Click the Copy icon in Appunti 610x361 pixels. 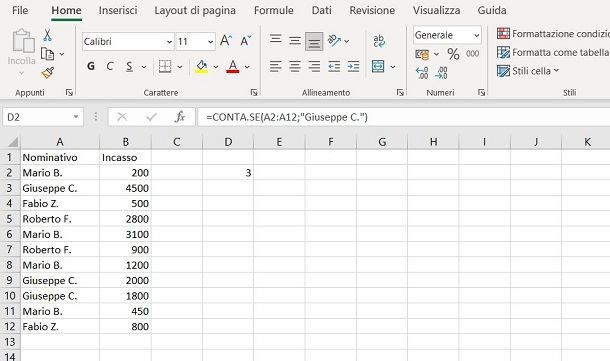click(x=47, y=54)
